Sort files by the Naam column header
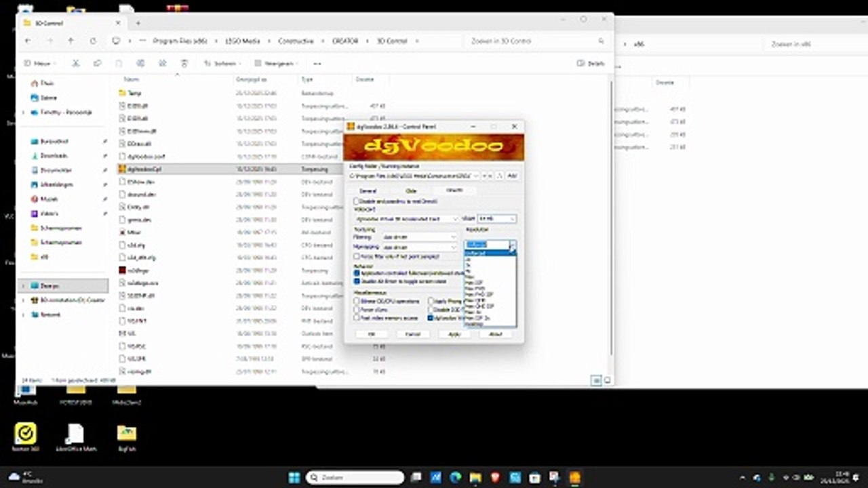The image size is (868, 488). (x=131, y=79)
